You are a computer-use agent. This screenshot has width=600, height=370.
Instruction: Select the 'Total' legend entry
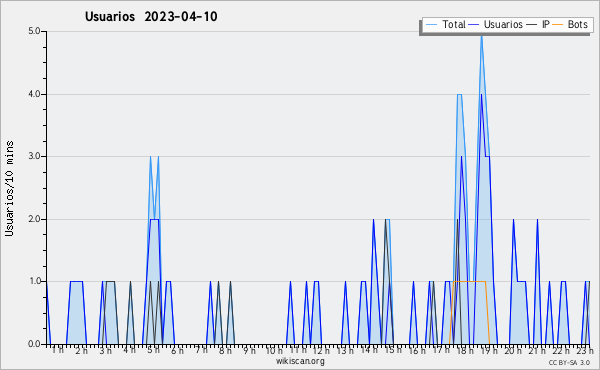[454, 24]
